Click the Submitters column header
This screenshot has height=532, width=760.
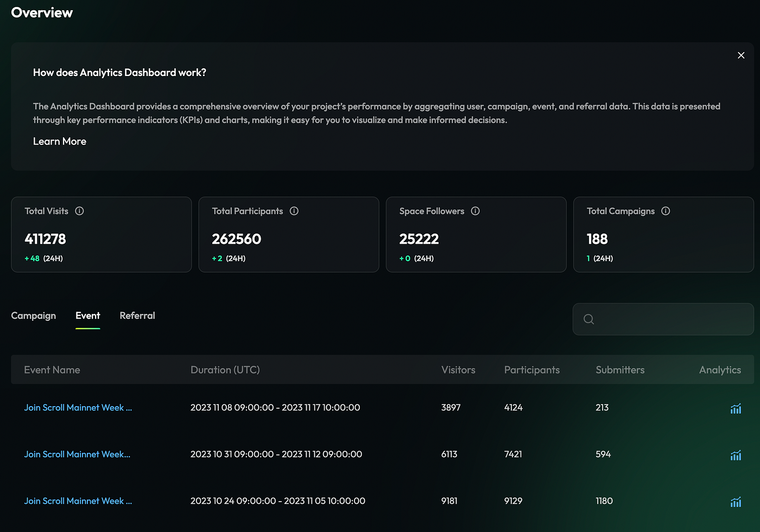point(620,370)
